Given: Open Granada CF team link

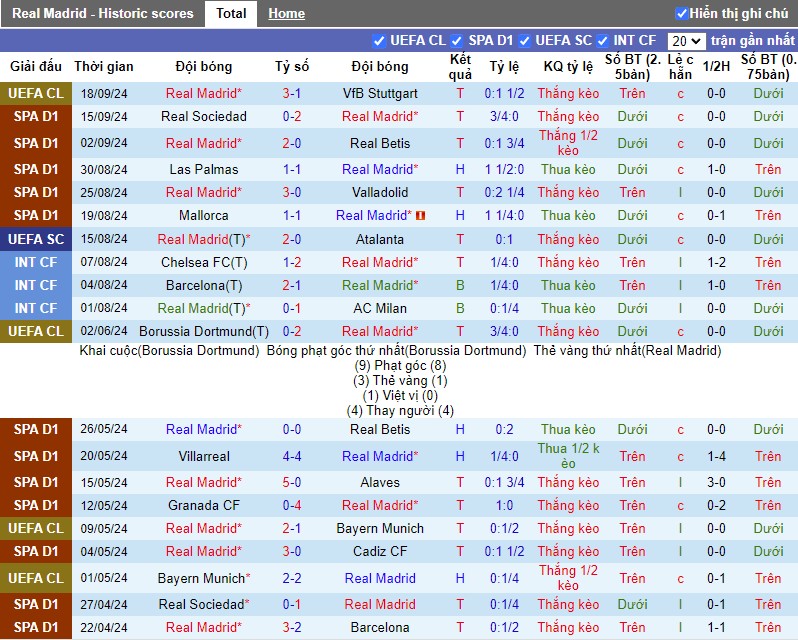Looking at the screenshot, I should point(204,505).
